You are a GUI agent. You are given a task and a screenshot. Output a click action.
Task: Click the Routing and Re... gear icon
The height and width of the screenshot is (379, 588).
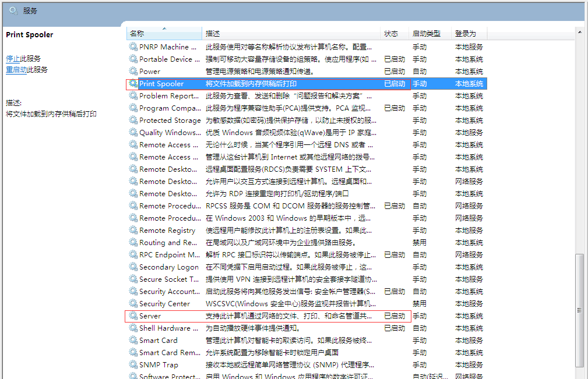133,242
